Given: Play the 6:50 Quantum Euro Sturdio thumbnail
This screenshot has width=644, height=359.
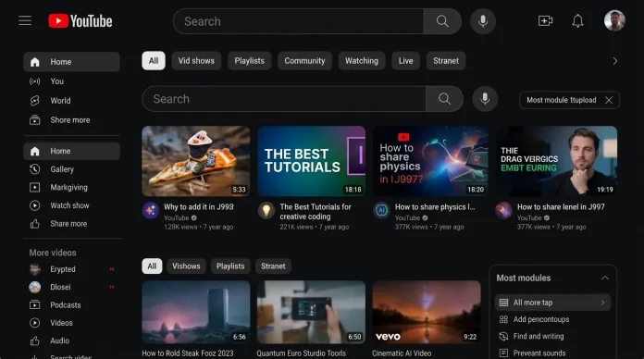Looking at the screenshot, I should coord(311,312).
